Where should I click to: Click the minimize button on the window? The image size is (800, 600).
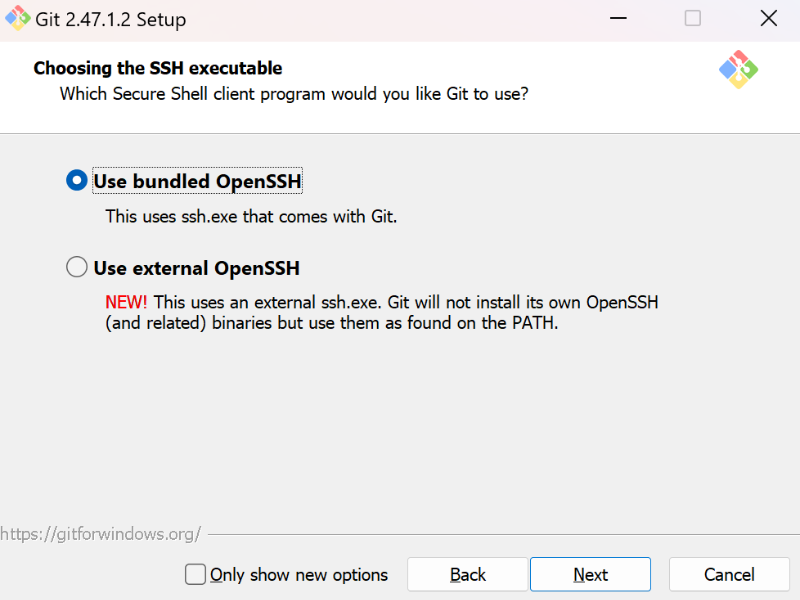click(618, 18)
